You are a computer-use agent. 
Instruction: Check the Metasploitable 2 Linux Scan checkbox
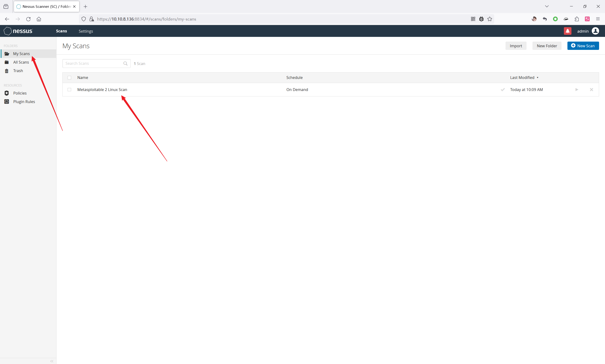69,90
